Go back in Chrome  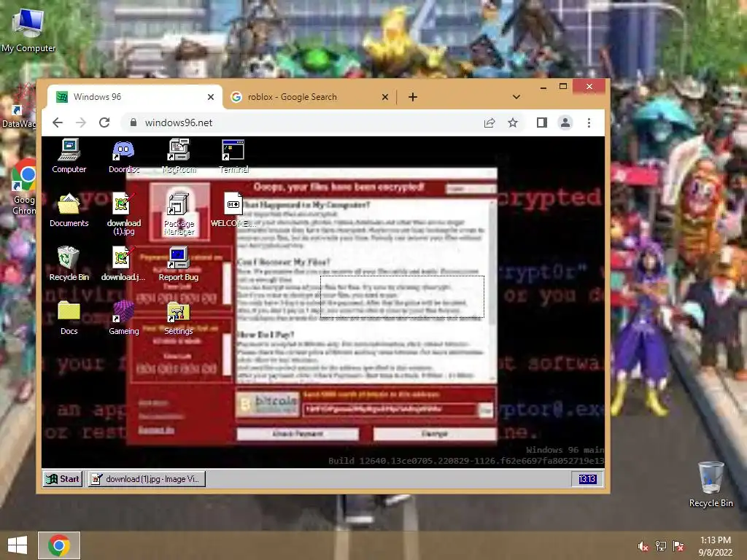pos(58,122)
